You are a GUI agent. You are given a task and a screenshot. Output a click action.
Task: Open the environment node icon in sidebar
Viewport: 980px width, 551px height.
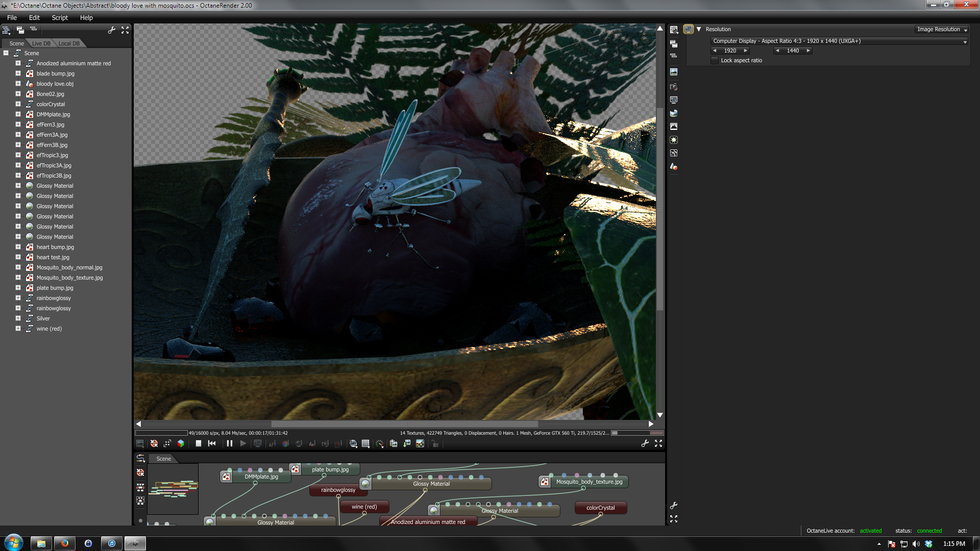[674, 113]
